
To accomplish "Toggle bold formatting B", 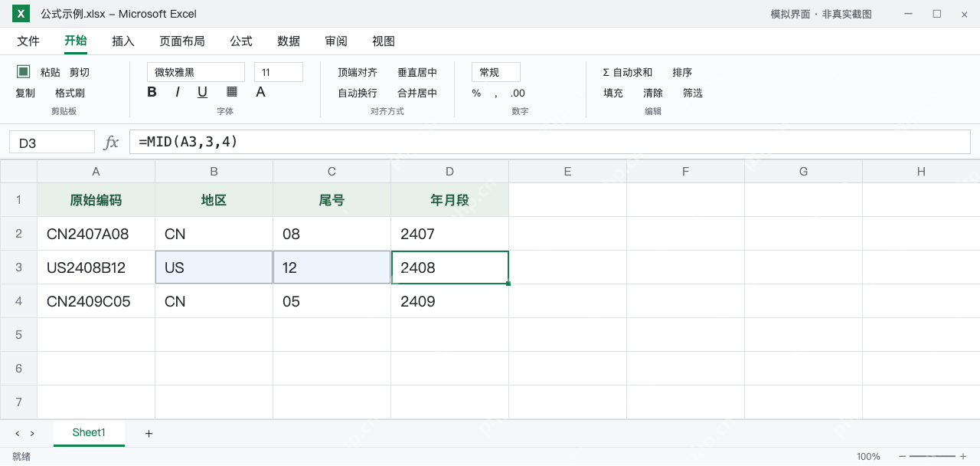I will point(152,92).
